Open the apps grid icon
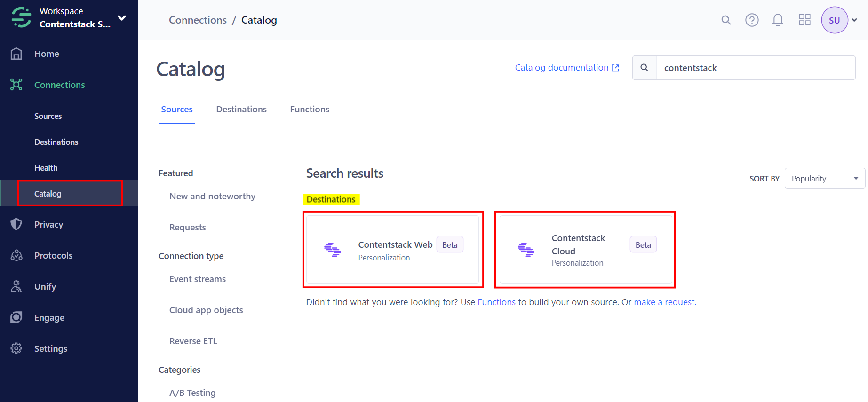 804,20
